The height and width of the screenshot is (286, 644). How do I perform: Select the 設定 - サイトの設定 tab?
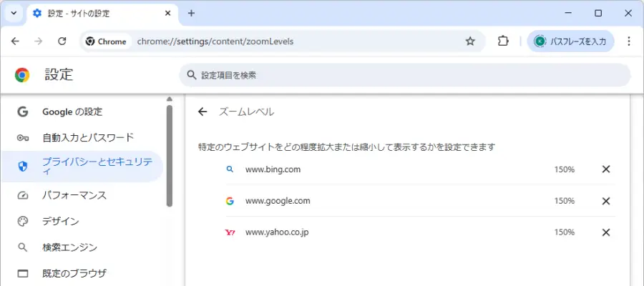click(x=102, y=14)
